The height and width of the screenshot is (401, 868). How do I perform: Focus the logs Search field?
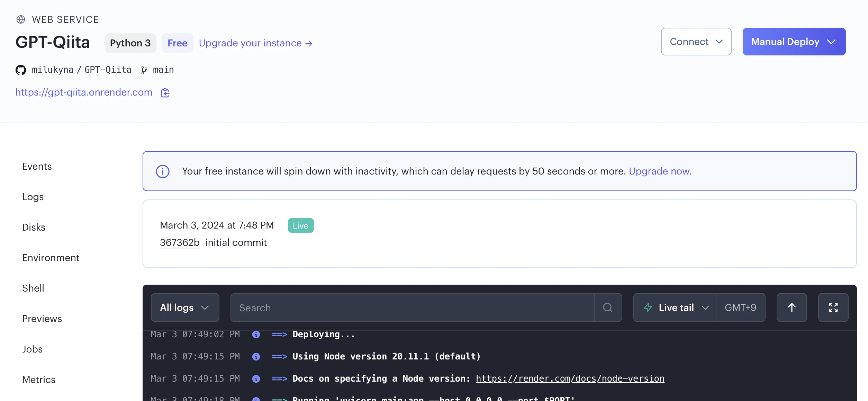pyautogui.click(x=412, y=308)
